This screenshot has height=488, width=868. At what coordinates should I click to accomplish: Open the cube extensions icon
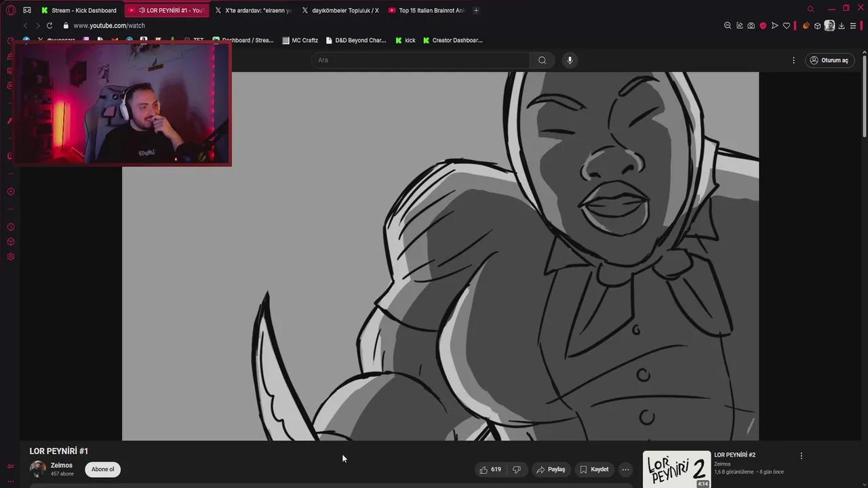tap(818, 26)
